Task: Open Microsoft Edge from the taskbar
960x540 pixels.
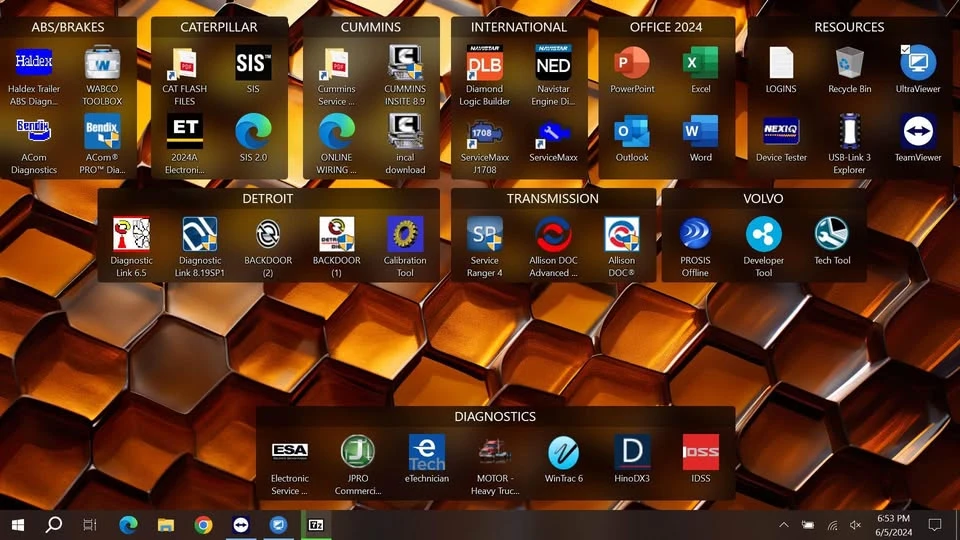Action: tap(128, 525)
